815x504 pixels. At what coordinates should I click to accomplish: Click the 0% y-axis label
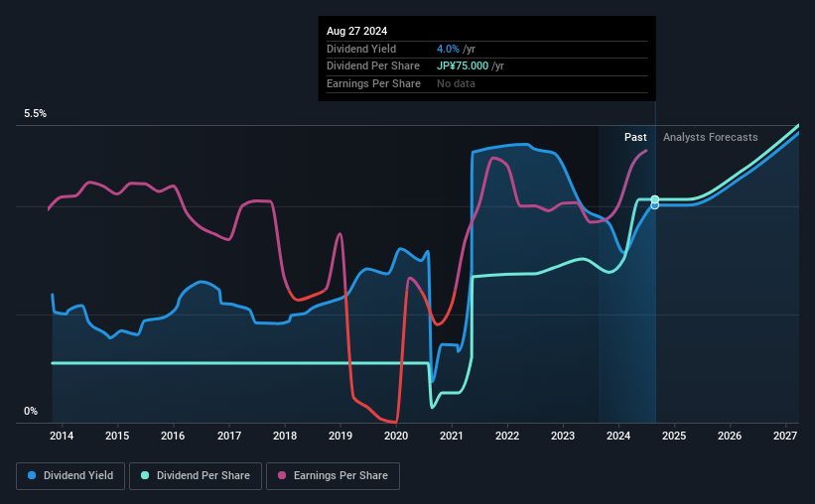pyautogui.click(x=31, y=411)
